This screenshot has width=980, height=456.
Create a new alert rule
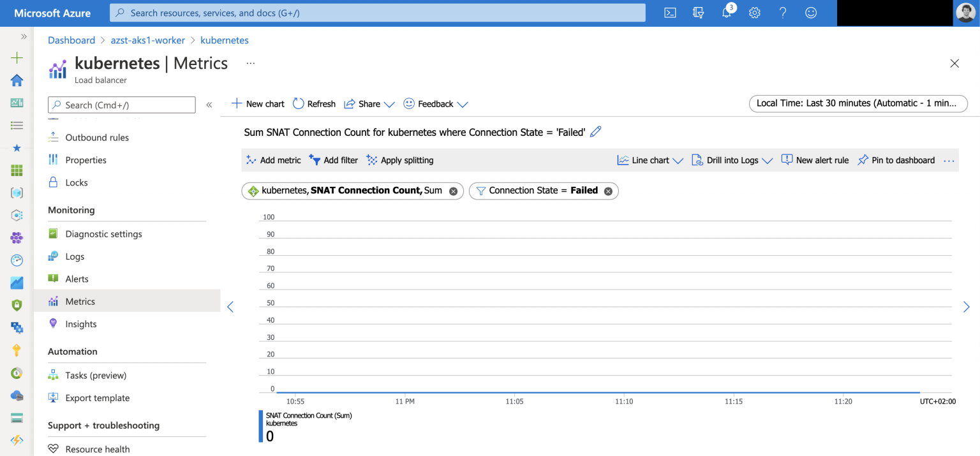click(x=815, y=160)
